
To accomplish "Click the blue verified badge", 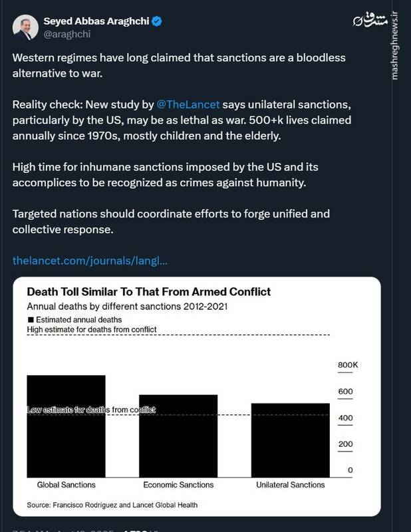I will coord(156,21).
